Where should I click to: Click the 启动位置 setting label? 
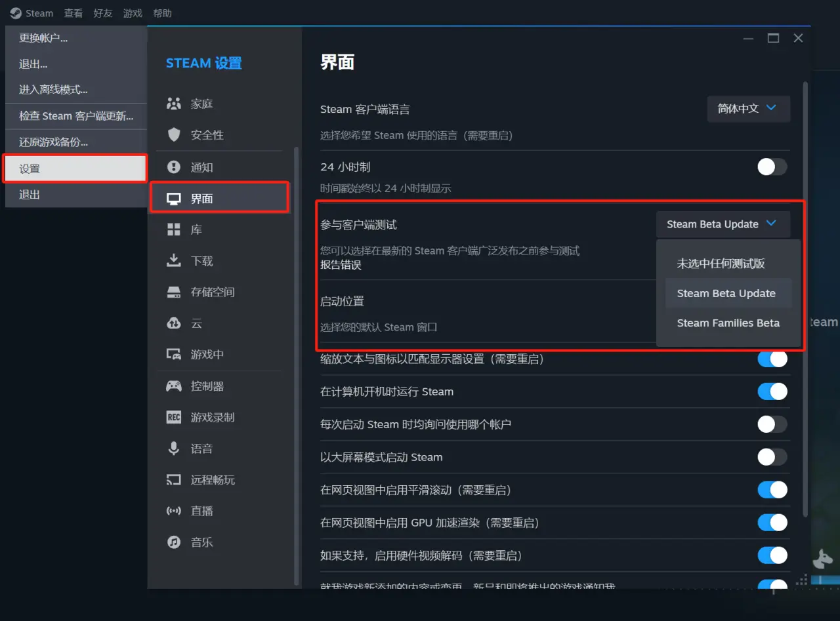[342, 302]
